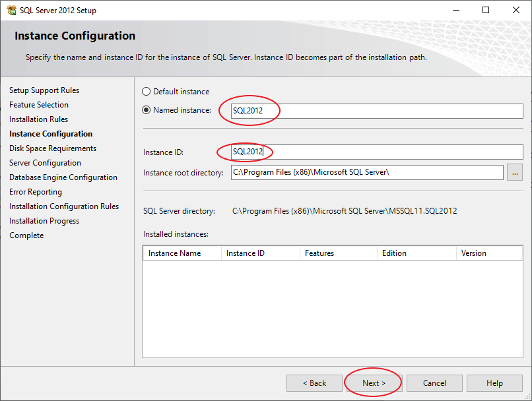This screenshot has height=401, width=532.
Task: Close the SQL Server 2012 Setup window
Action: pyautogui.click(x=516, y=10)
